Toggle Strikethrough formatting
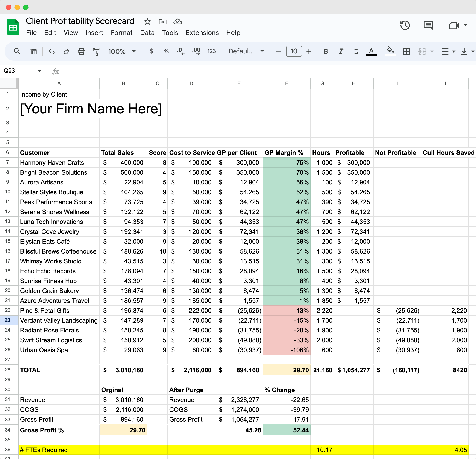 tap(356, 51)
